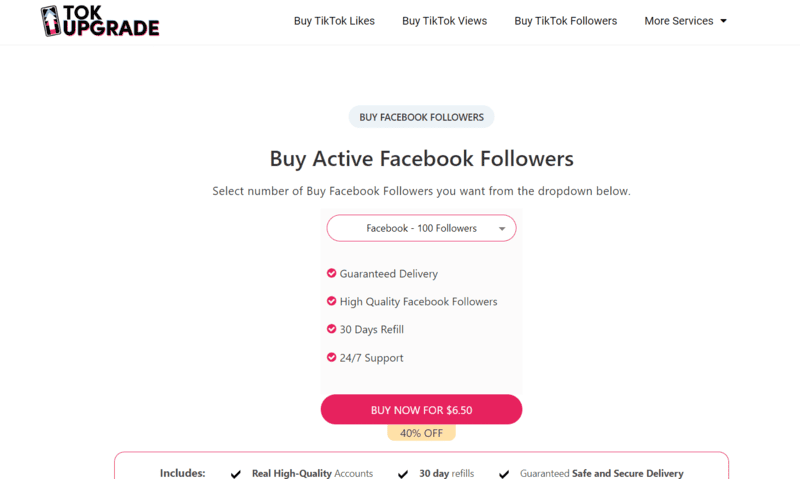Click the Guaranteed Delivery check icon
800x479 pixels.
[x=331, y=273]
